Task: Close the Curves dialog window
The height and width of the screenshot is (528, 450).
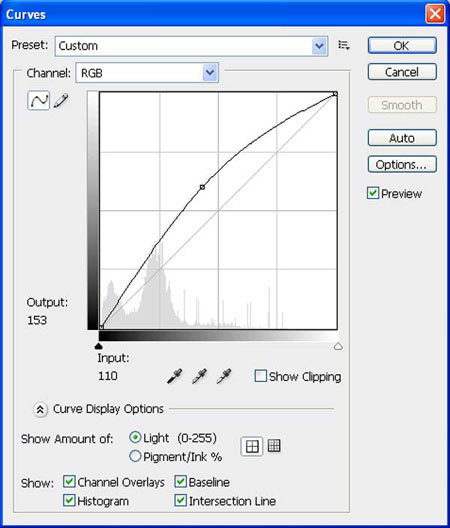Action: [x=435, y=14]
